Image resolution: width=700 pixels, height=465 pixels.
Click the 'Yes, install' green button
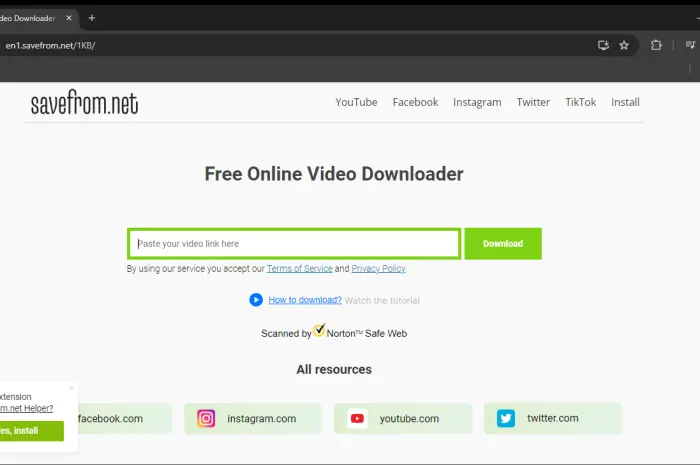[32, 431]
